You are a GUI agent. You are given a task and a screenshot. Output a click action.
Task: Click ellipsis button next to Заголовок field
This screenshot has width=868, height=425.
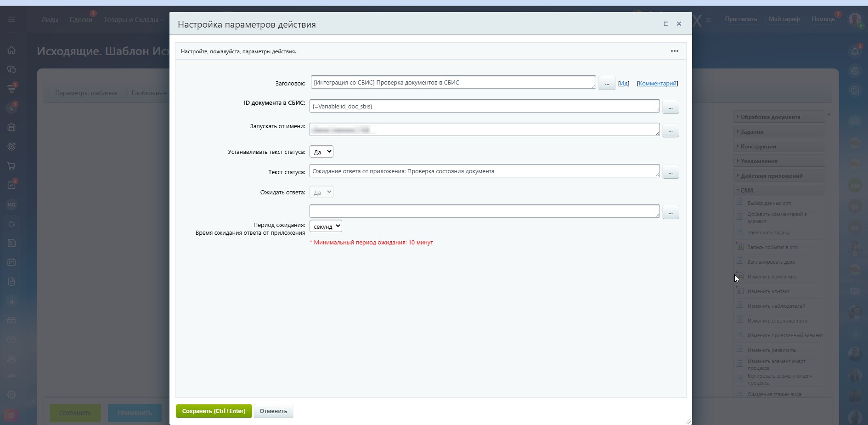coord(607,83)
